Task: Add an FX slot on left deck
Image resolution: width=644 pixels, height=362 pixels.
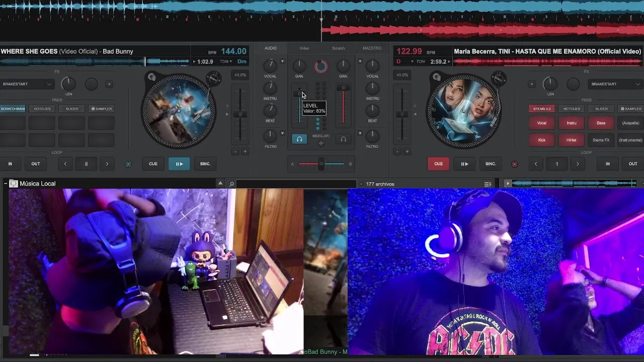Action: (109, 84)
